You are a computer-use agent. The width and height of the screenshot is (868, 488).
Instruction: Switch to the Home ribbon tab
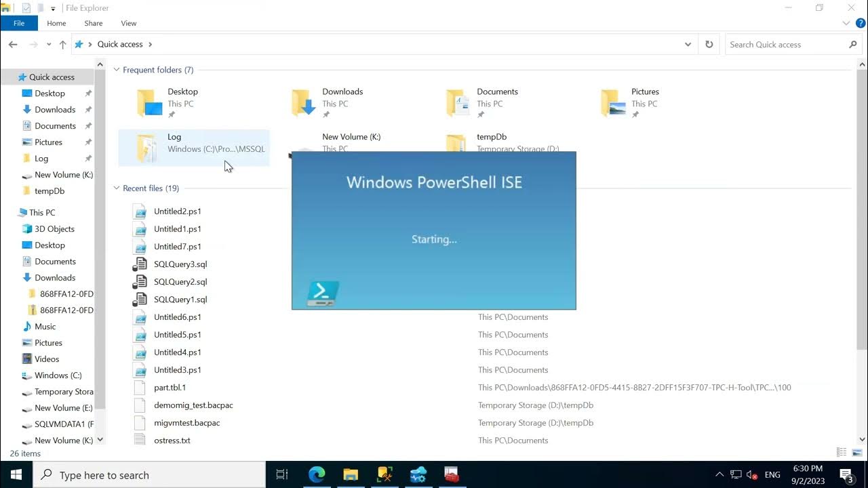point(56,23)
